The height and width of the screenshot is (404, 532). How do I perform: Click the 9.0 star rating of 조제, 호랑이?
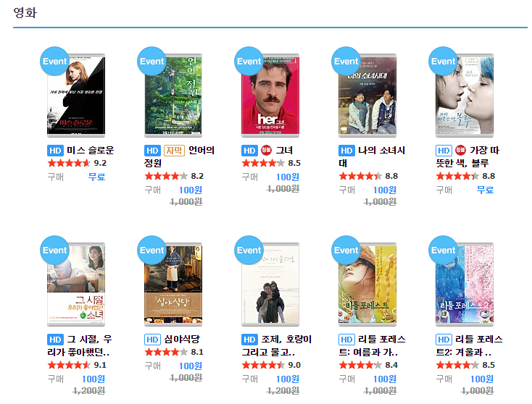(x=271, y=365)
